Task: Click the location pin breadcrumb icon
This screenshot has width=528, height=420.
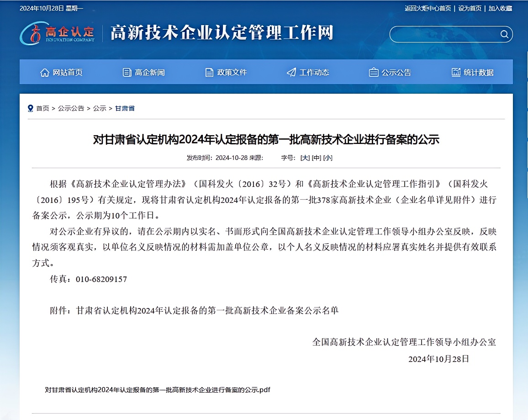Action: click(x=31, y=108)
